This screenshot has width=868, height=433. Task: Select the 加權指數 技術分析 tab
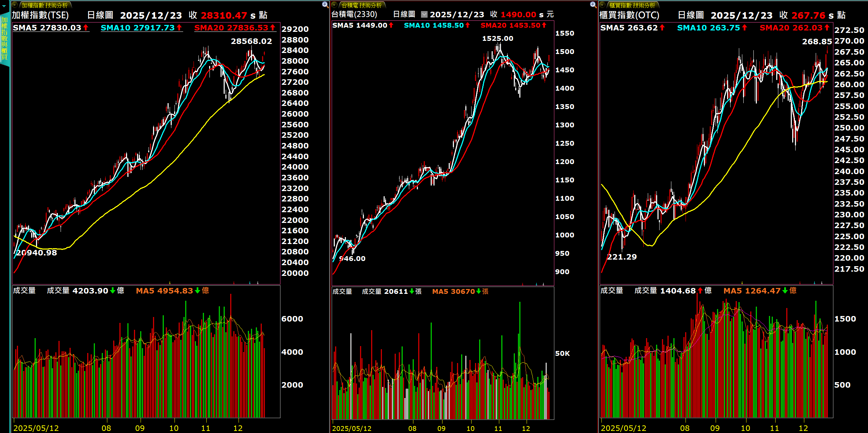pyautogui.click(x=45, y=5)
